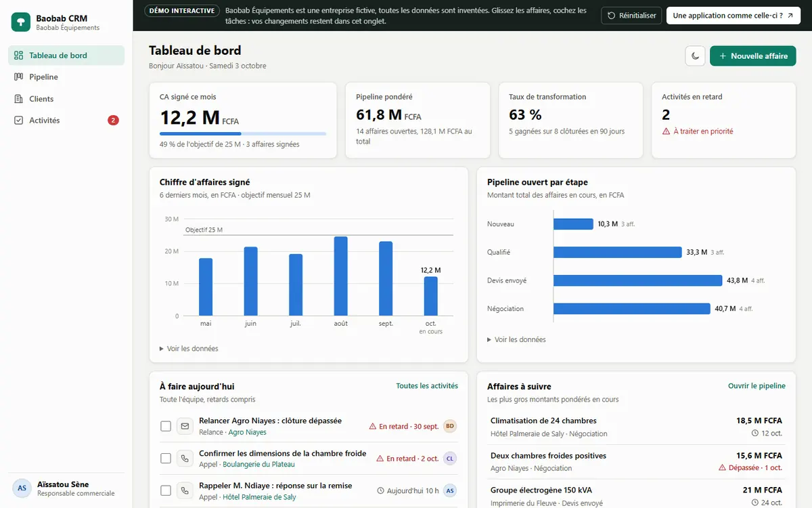Screen dimensions: 812x508
Task: Create a deal with Nouvelle affaire
Action: [753, 56]
